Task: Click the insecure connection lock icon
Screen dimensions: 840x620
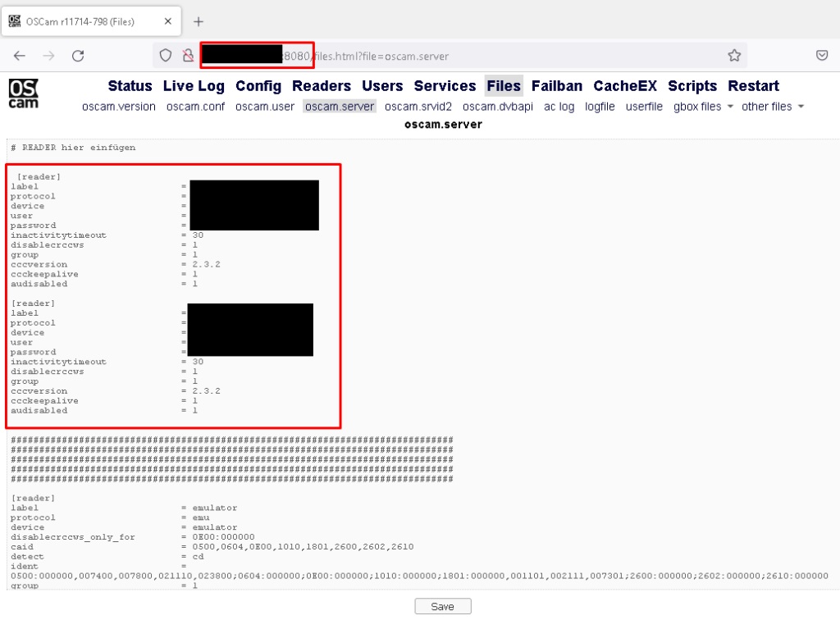Action: (188, 56)
